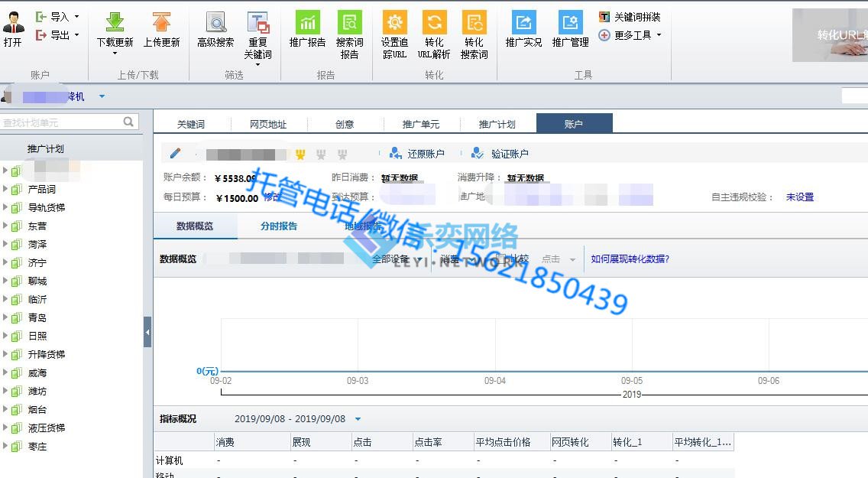Click the 点击率 column header
868x478 pixels.
(442, 442)
